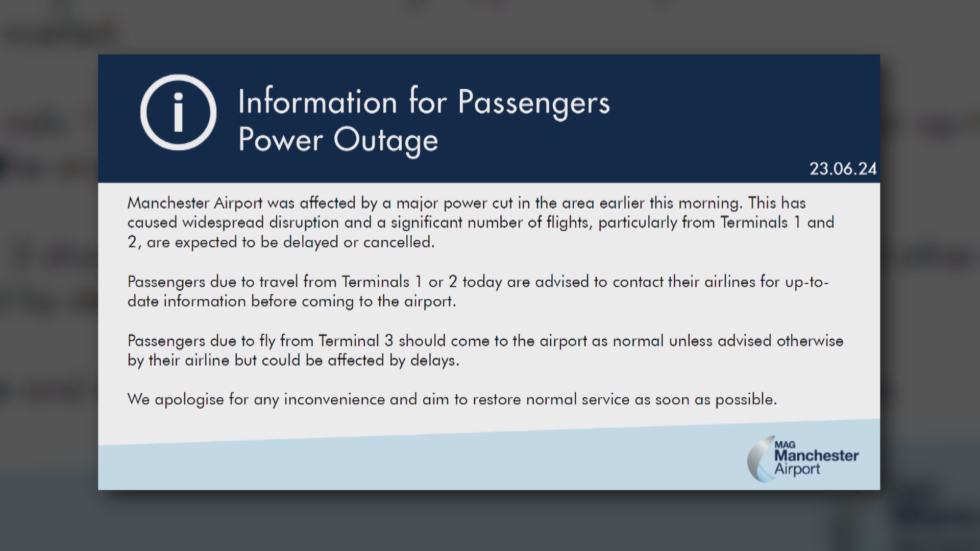Click the circled information icon
The height and width of the screenshot is (551, 980).
pyautogui.click(x=178, y=112)
